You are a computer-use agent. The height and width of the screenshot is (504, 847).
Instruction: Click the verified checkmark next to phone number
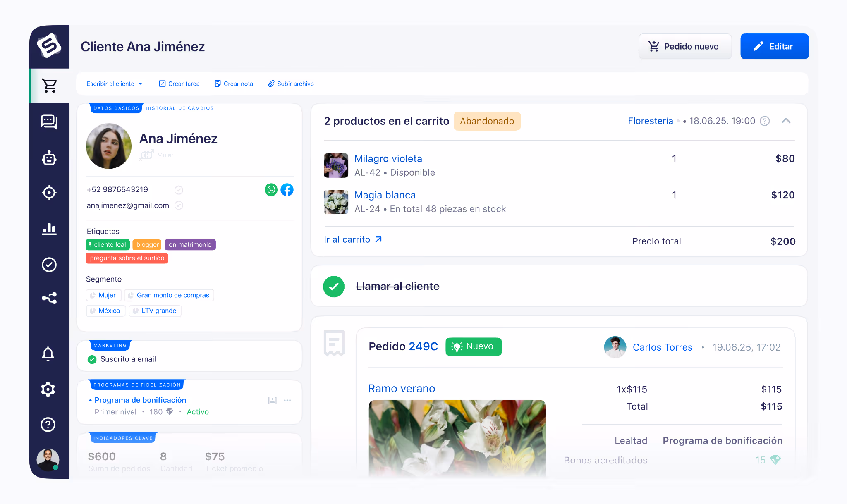coord(179,190)
